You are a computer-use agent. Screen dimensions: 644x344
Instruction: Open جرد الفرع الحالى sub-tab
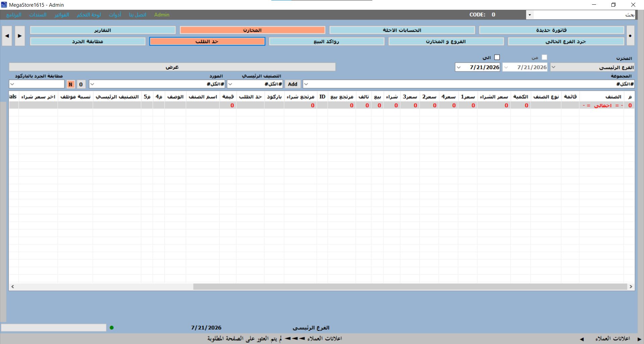(566, 42)
